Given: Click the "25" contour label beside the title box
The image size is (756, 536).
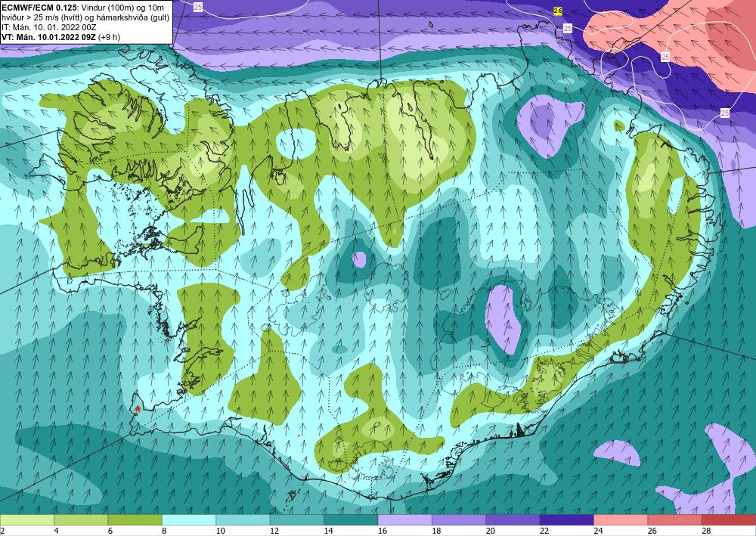Looking at the screenshot, I should (198, 7).
